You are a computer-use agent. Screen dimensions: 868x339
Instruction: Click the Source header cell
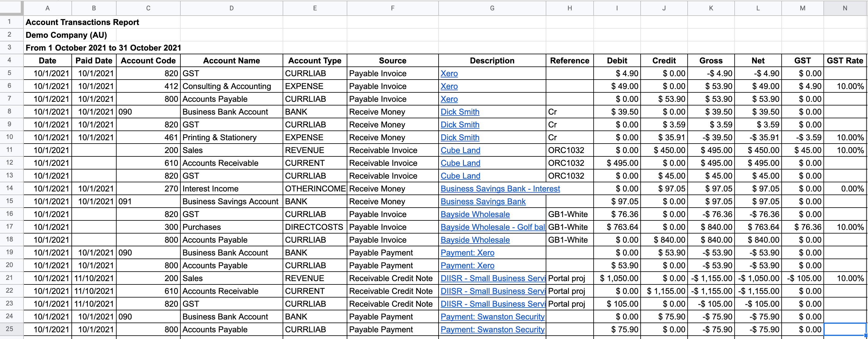tap(392, 61)
